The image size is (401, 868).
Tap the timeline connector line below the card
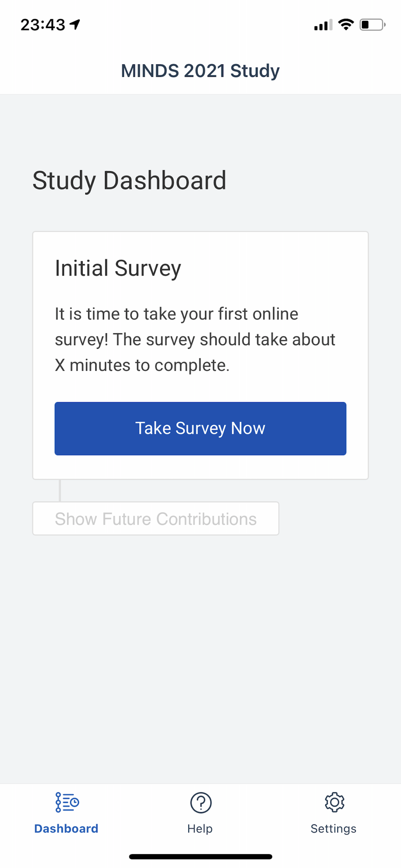click(x=60, y=490)
